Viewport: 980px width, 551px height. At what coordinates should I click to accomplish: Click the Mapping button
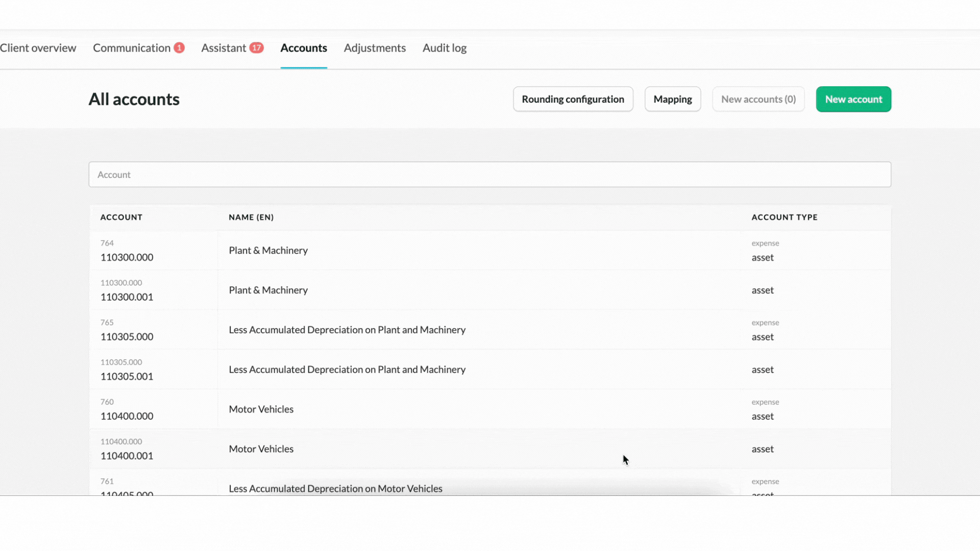672,99
